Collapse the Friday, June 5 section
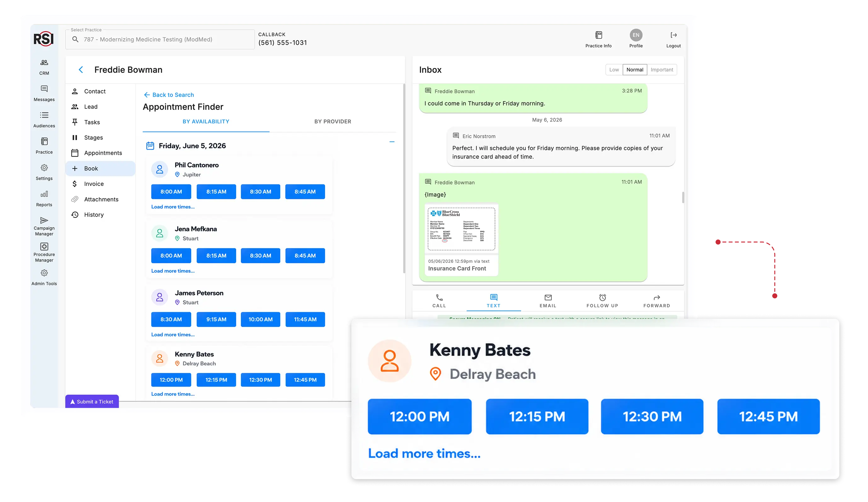The image size is (868, 502). tap(391, 142)
